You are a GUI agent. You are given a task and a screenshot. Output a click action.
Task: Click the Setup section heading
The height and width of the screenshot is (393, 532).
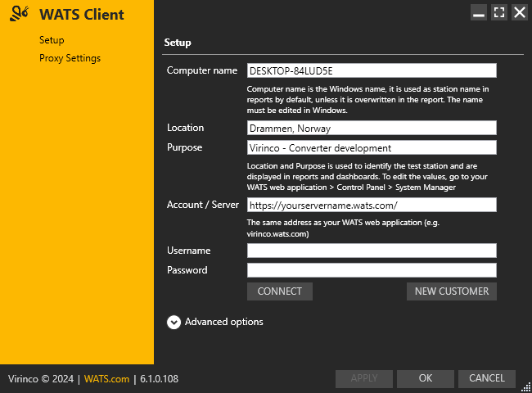point(178,43)
